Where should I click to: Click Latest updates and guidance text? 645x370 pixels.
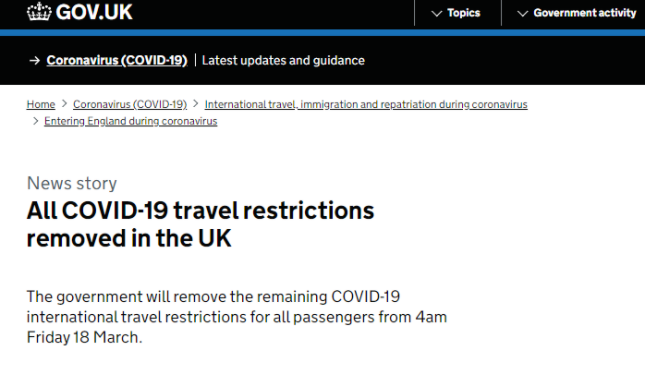pyautogui.click(x=283, y=61)
